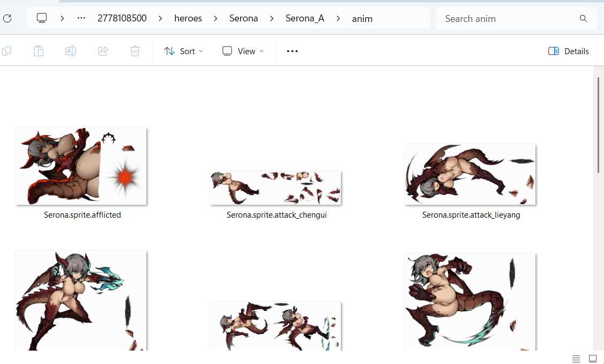604x364 pixels.
Task: Switch to large thumbnails view icon in status bar
Action: click(x=593, y=359)
